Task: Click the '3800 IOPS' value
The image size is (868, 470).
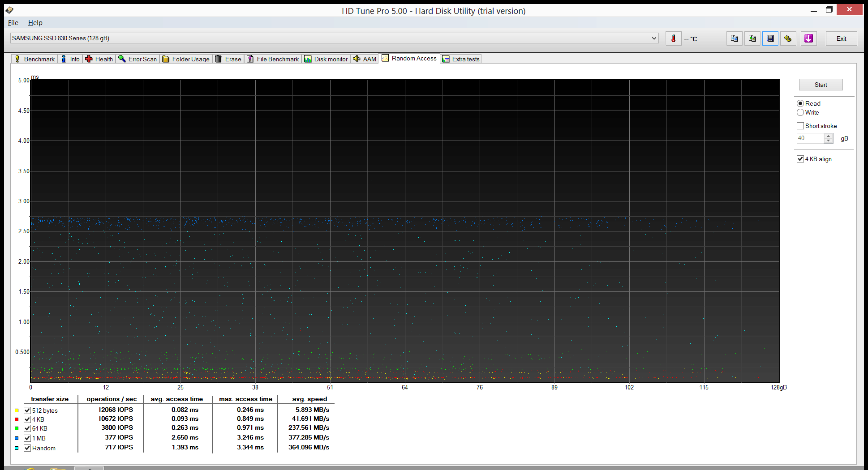Action: coord(117,427)
